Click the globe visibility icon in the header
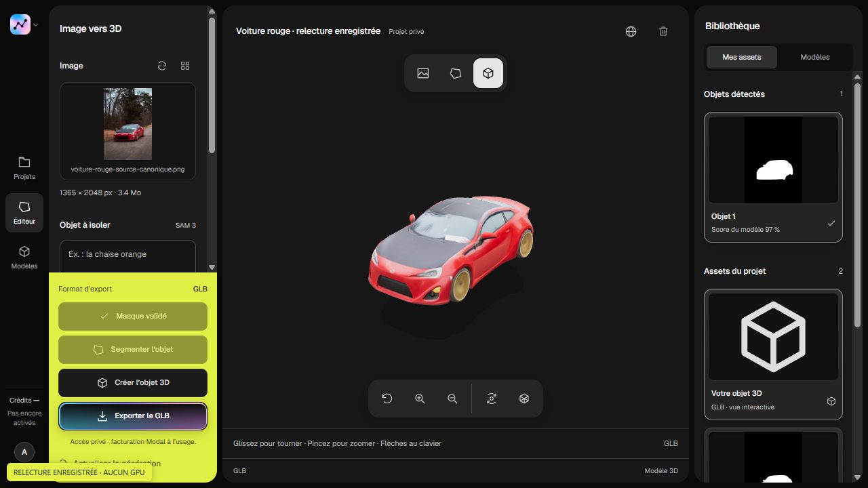 click(631, 31)
